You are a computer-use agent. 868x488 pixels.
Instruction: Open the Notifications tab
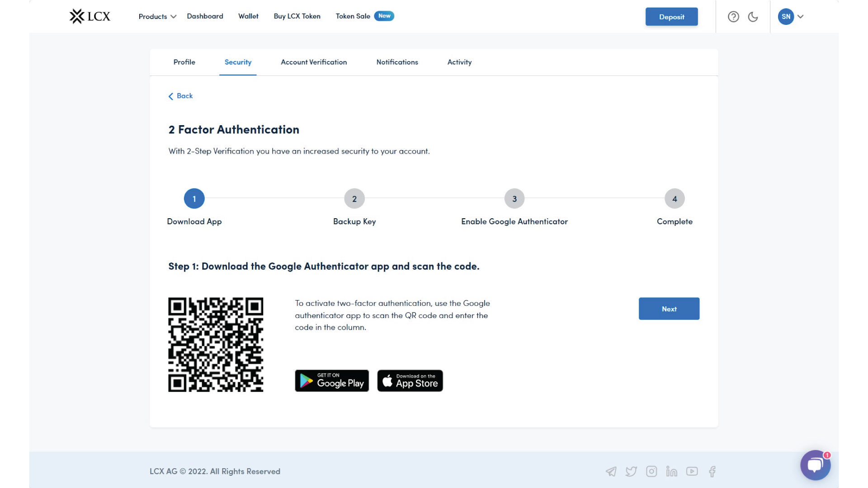point(397,62)
